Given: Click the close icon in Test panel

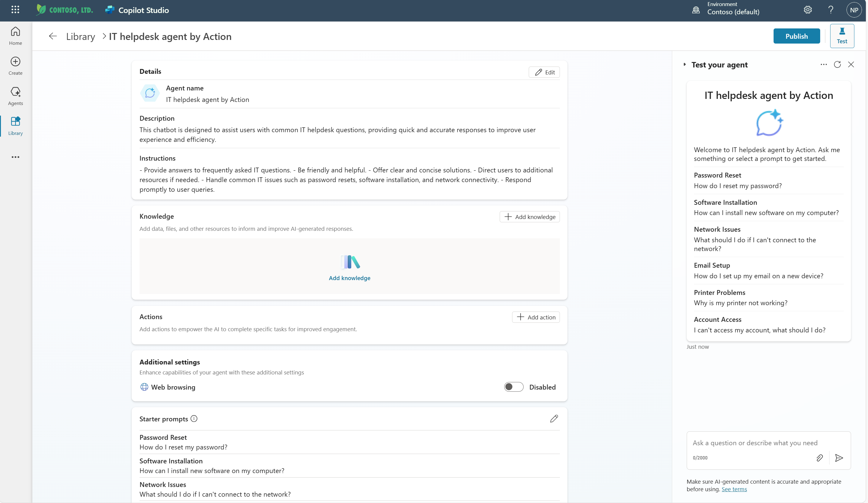Looking at the screenshot, I should coord(851,64).
